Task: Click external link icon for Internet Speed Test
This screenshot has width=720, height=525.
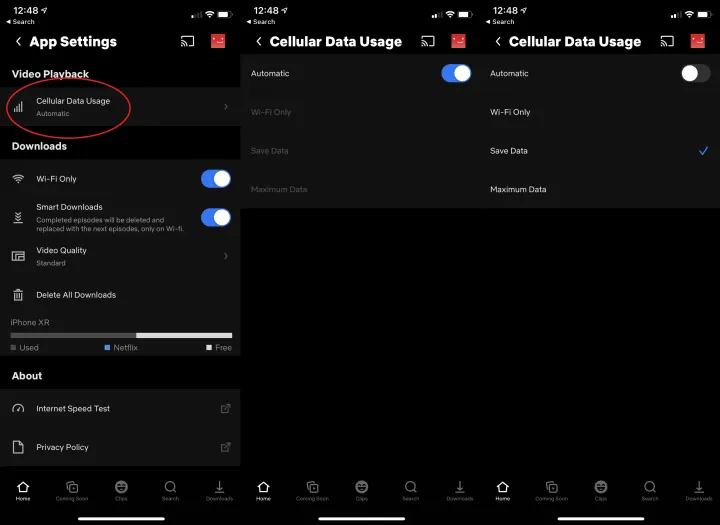Action: coord(225,408)
